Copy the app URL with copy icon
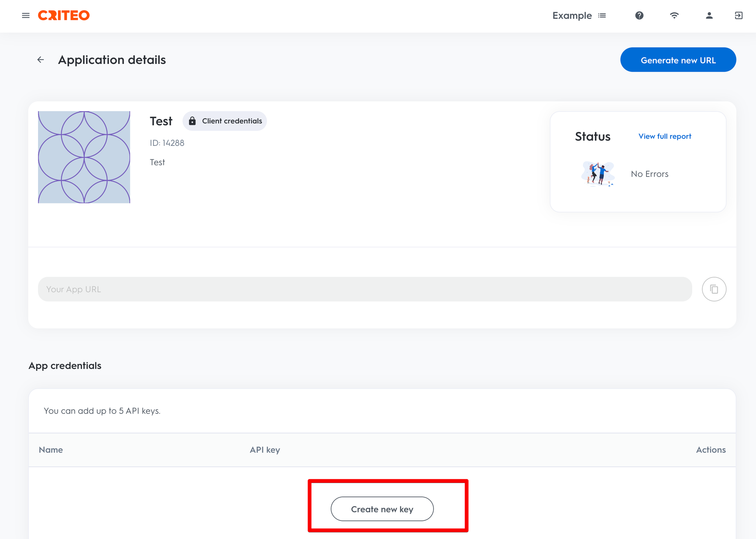Viewport: 756px width, 539px height. point(714,289)
